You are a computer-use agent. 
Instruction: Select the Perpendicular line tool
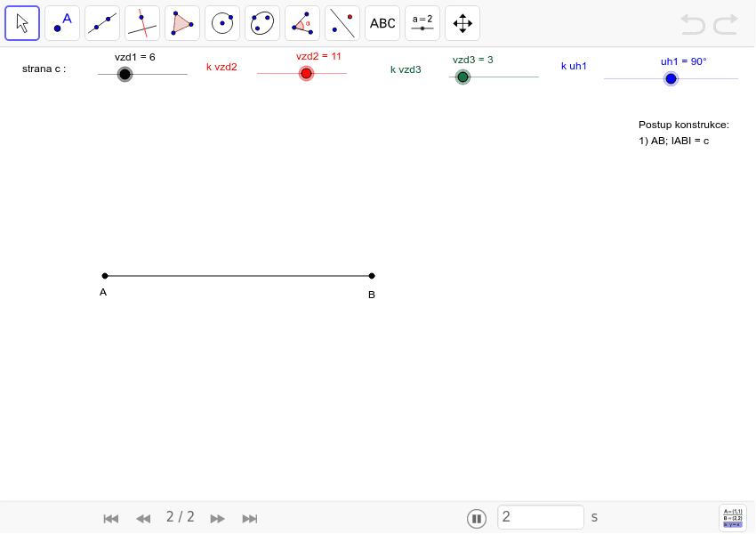click(142, 23)
